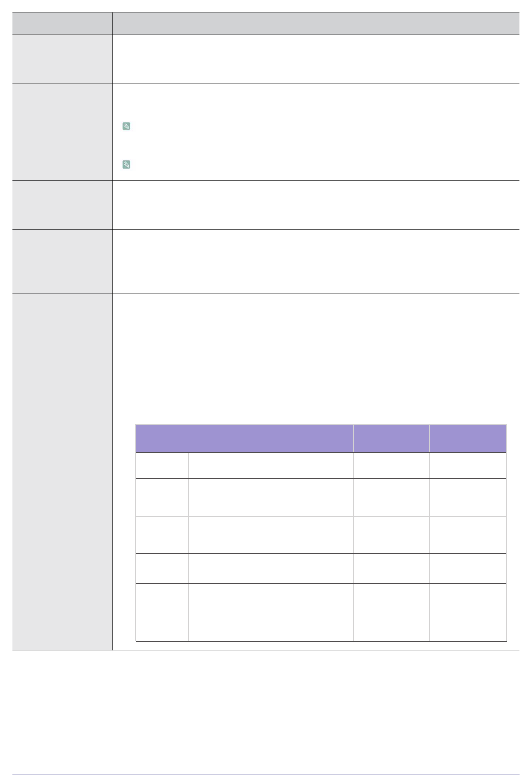
Task: Click the widest purple header cell
Action: coord(245,439)
